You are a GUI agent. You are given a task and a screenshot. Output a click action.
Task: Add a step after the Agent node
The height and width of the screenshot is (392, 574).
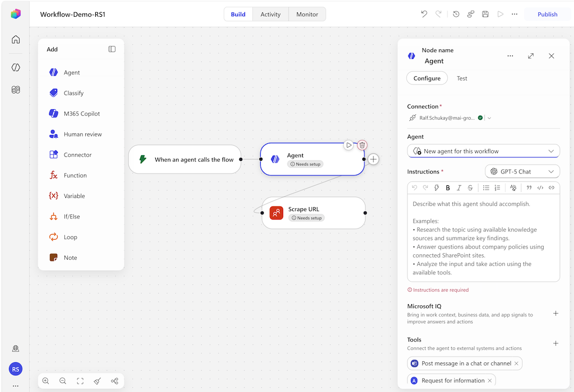(373, 159)
